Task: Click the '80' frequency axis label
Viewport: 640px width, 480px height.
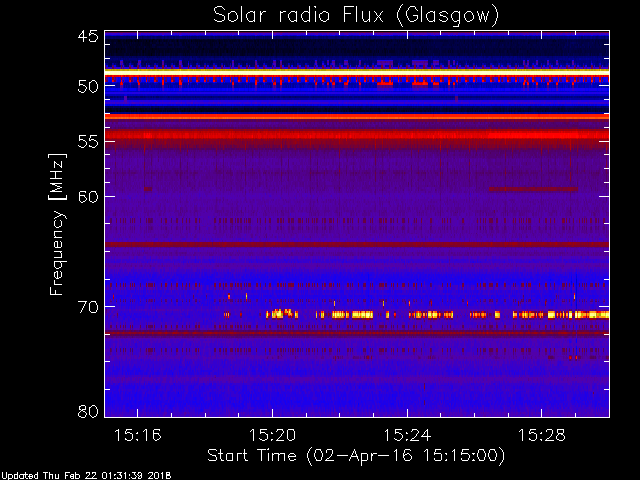Action: (x=88, y=411)
